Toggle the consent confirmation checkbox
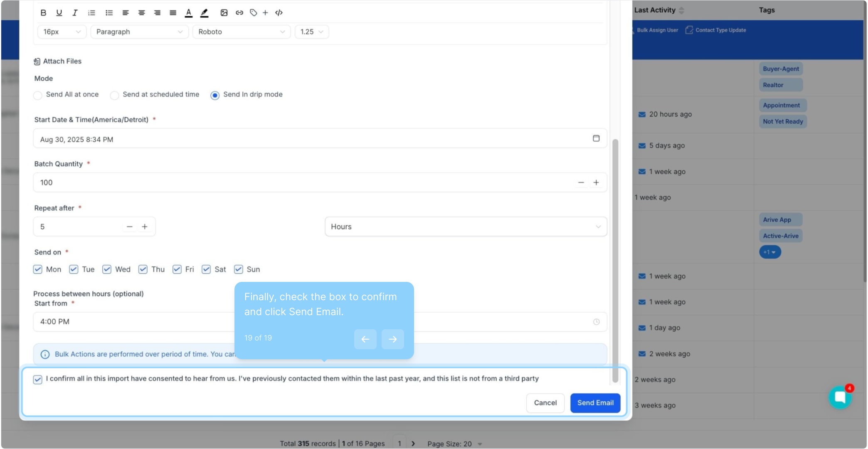 point(38,379)
